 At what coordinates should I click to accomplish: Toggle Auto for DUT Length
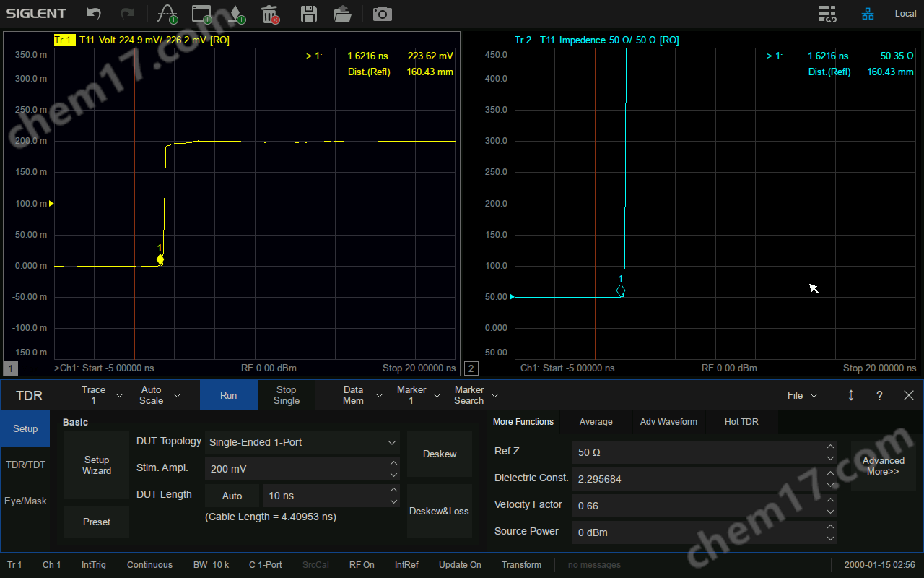232,496
